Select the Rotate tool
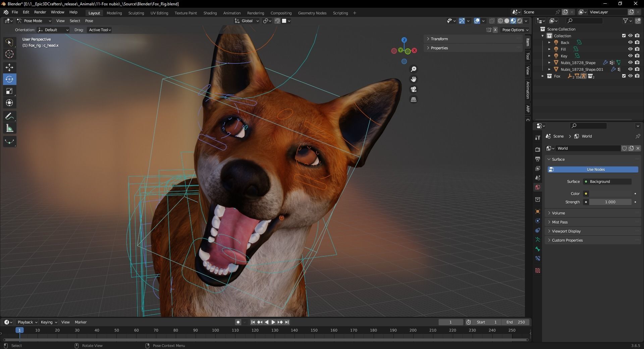Image resolution: width=644 pixels, height=349 pixels. [x=9, y=79]
